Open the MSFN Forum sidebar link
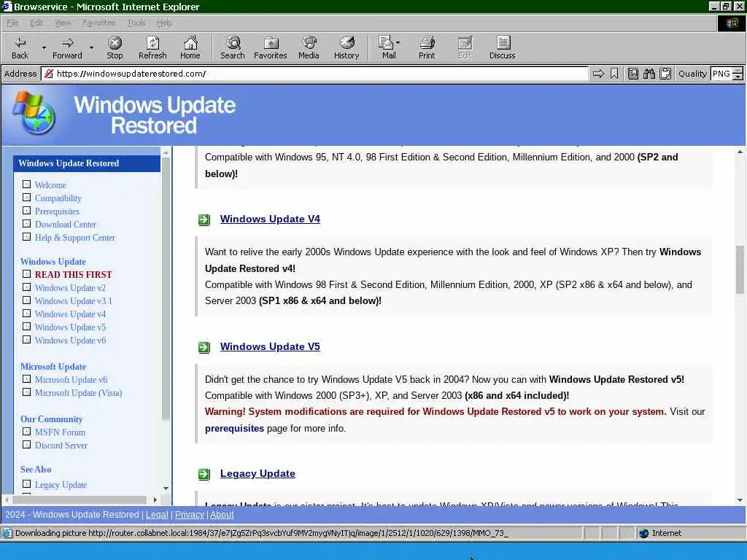Screen dimensions: 747x560 (x=60, y=432)
